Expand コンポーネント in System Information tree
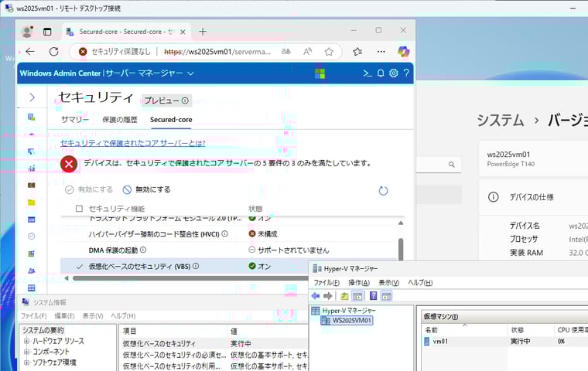Screen dimensions: 588x371 [x=26, y=352]
